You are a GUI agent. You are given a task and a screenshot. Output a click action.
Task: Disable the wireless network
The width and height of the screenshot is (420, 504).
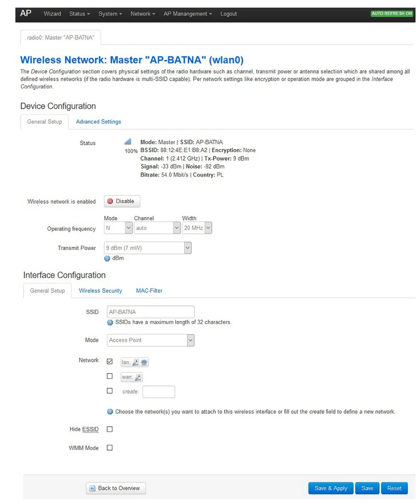pyautogui.click(x=122, y=201)
